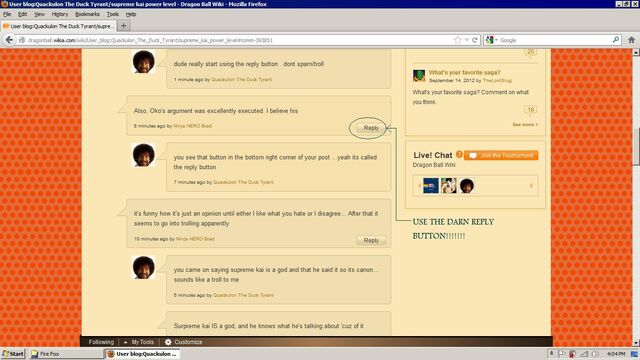Click the bookmark star icon in address bar
Screen dimensions: 640x360
[x=458, y=40]
